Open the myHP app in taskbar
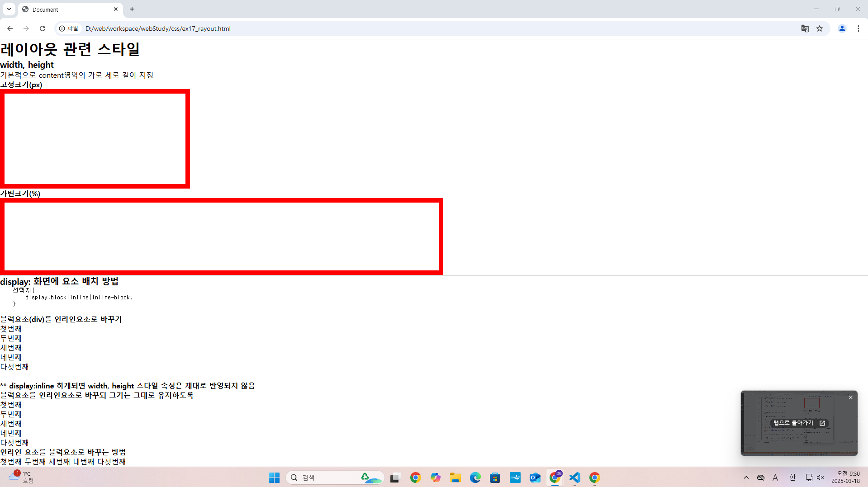Viewport: 868px width, 487px height. pos(515,478)
